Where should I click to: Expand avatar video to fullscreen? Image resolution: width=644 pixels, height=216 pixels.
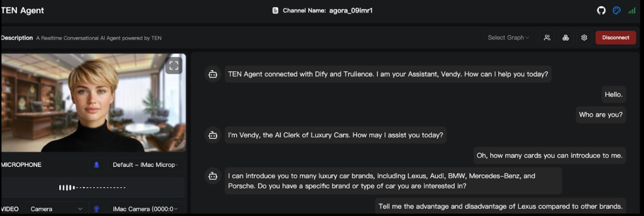pyautogui.click(x=174, y=66)
